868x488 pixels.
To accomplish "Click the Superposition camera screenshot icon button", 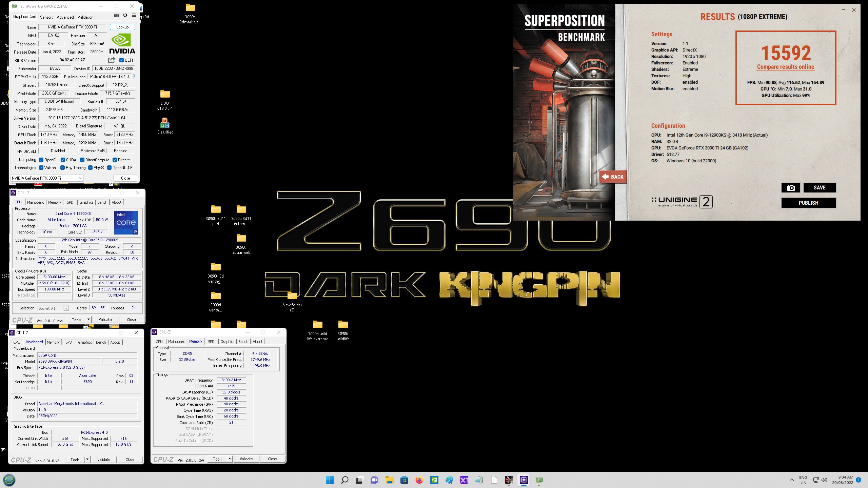I will 791,188.
